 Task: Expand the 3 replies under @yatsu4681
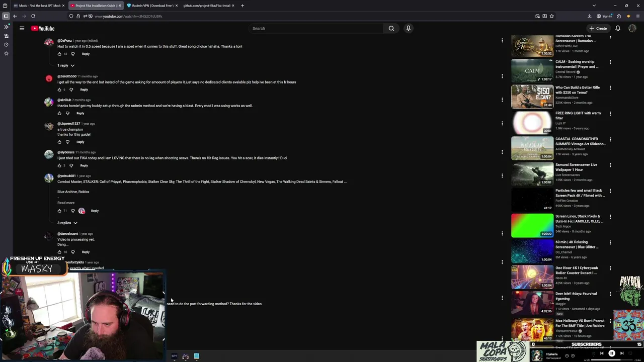coord(67,223)
